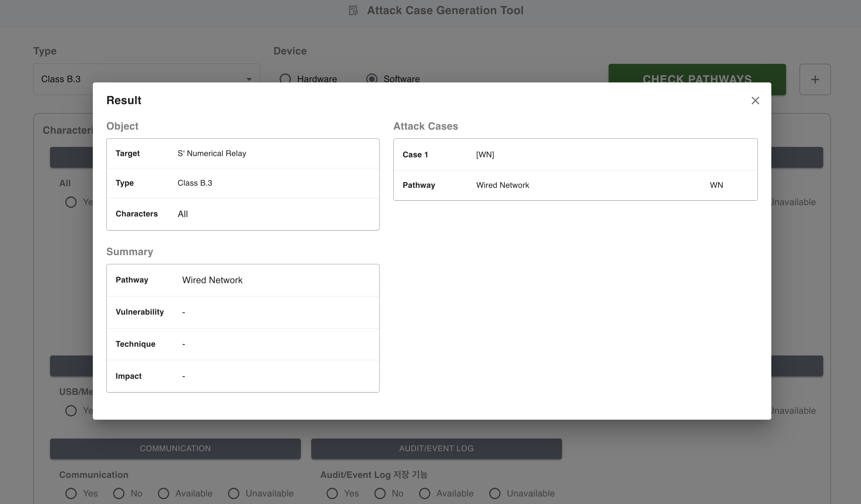Click the plus add button
The image size is (861, 504).
coord(815,80)
